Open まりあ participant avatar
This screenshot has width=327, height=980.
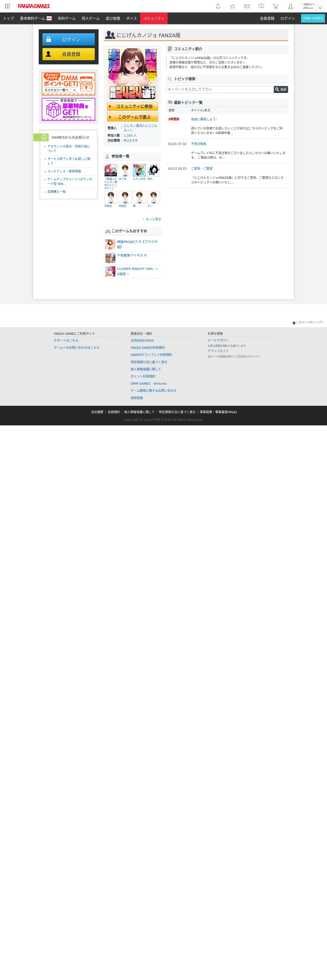coord(125,170)
